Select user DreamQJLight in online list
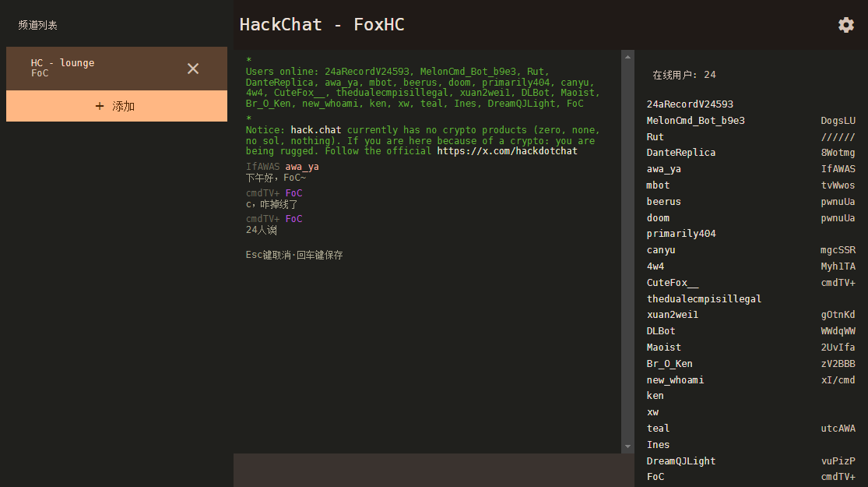Screen dimensions: 868x487 (681, 461)
